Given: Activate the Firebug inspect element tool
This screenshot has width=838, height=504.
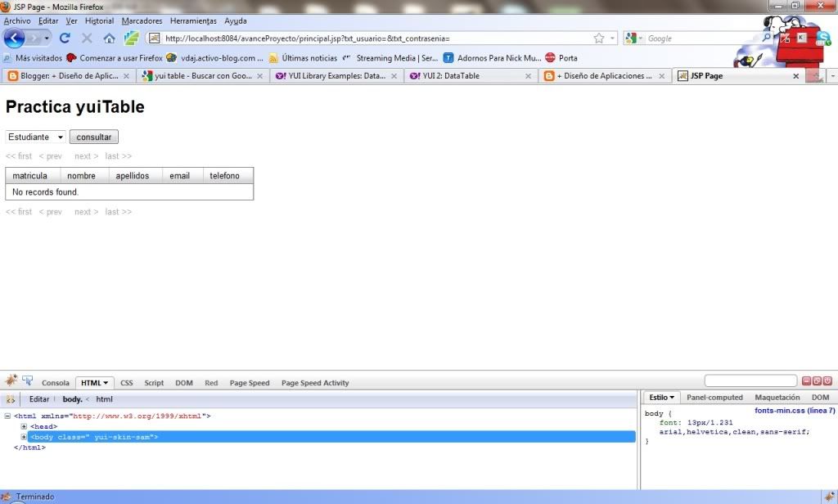Looking at the screenshot, I should [28, 381].
